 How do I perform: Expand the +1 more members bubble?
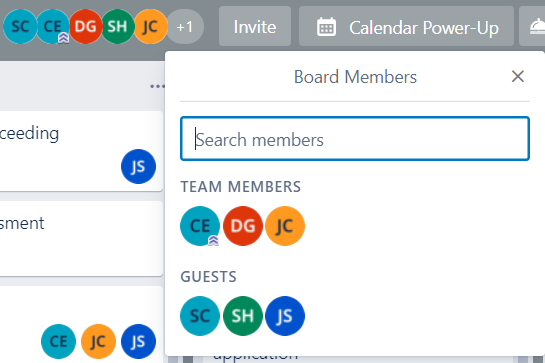(185, 27)
